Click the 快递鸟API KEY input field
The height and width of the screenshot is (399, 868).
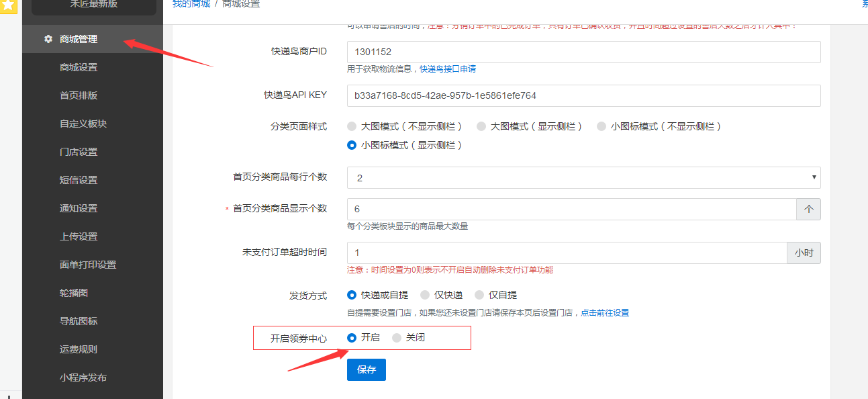[583, 95]
